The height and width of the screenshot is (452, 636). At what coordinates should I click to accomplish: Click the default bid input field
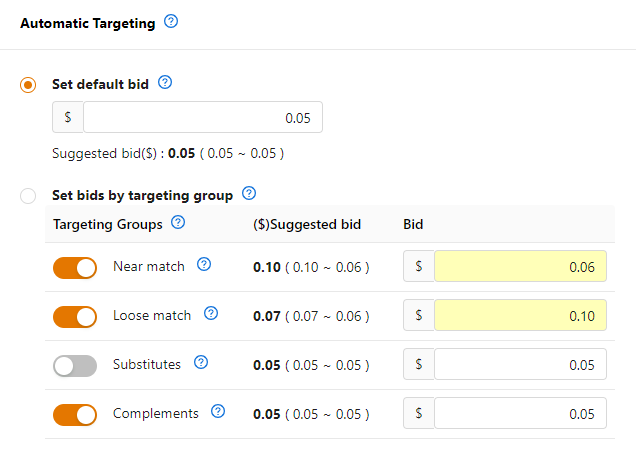click(x=203, y=117)
